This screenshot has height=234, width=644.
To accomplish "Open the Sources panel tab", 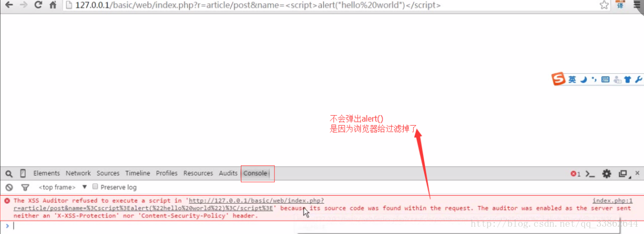I will (x=108, y=173).
